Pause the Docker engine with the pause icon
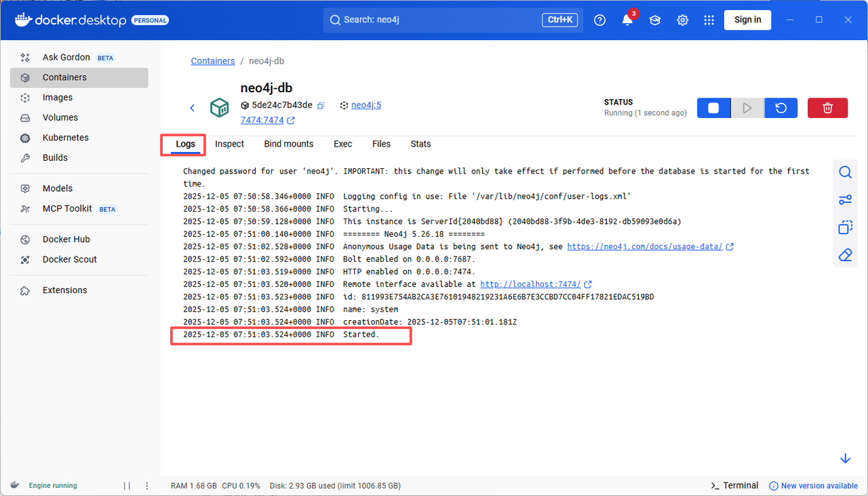The image size is (868, 496). (x=127, y=486)
